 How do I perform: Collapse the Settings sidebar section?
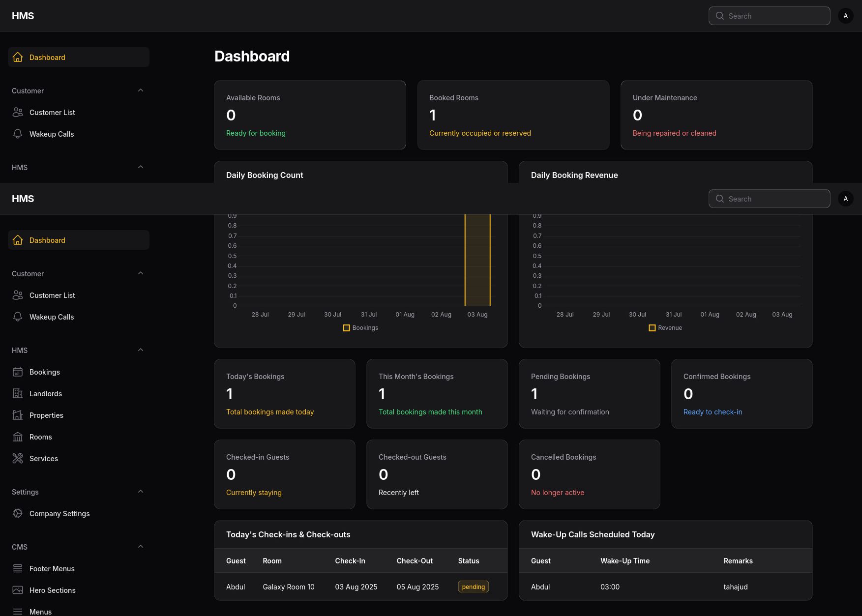coord(141,492)
